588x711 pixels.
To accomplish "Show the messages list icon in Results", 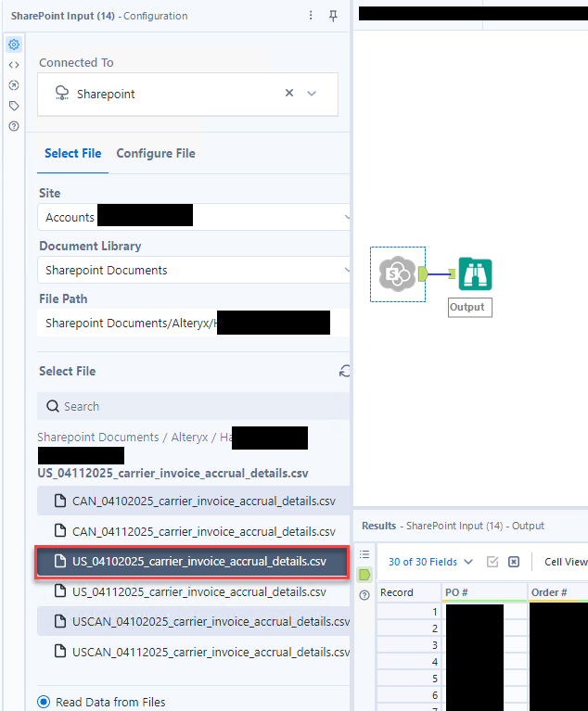I will pyautogui.click(x=364, y=554).
